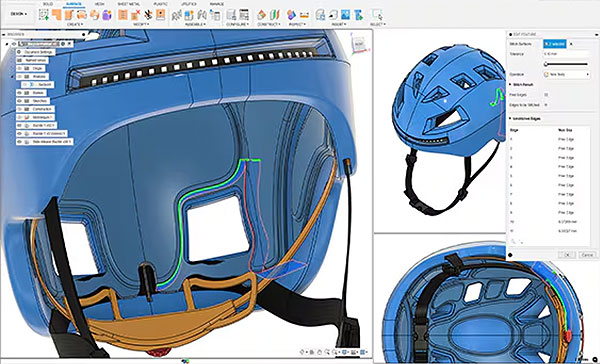Image resolution: width=600 pixels, height=364 pixels.
Task: Toggle visibility of the Construction folder
Action: point(19,109)
